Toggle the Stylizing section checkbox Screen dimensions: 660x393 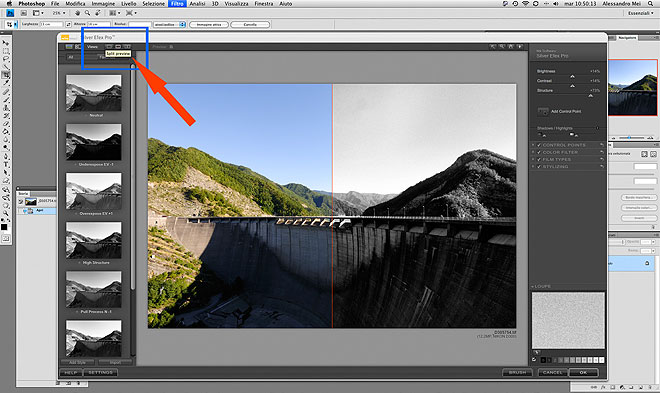(x=539, y=167)
